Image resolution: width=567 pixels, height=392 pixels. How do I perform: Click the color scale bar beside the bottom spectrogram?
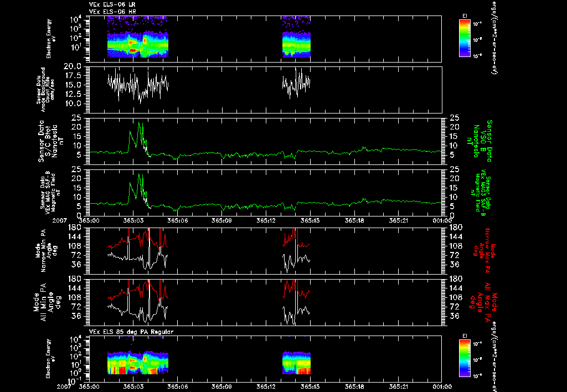coord(465,358)
